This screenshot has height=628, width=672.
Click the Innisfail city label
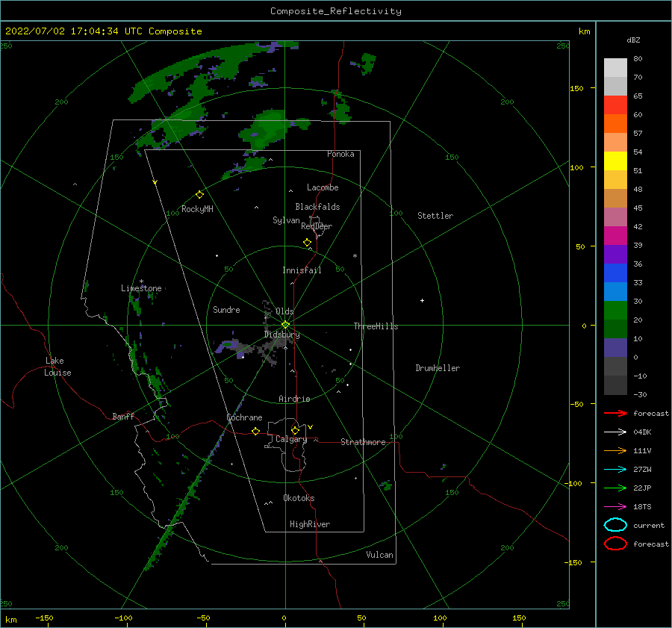point(302,270)
